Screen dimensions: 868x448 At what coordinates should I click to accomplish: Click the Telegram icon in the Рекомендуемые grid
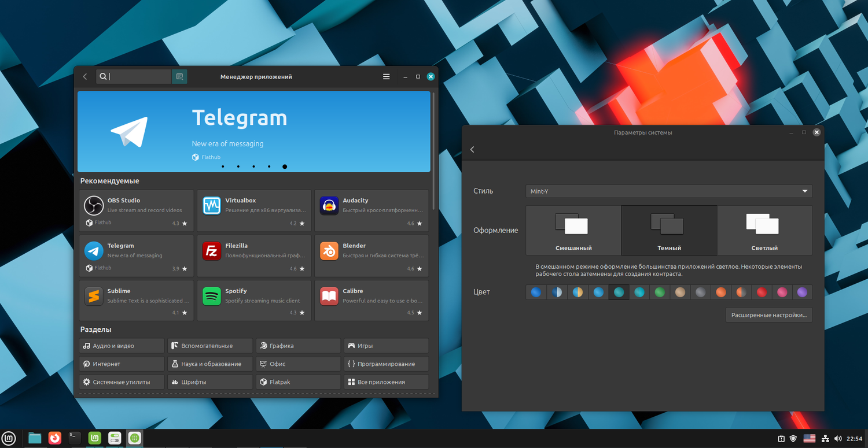pyautogui.click(x=94, y=251)
